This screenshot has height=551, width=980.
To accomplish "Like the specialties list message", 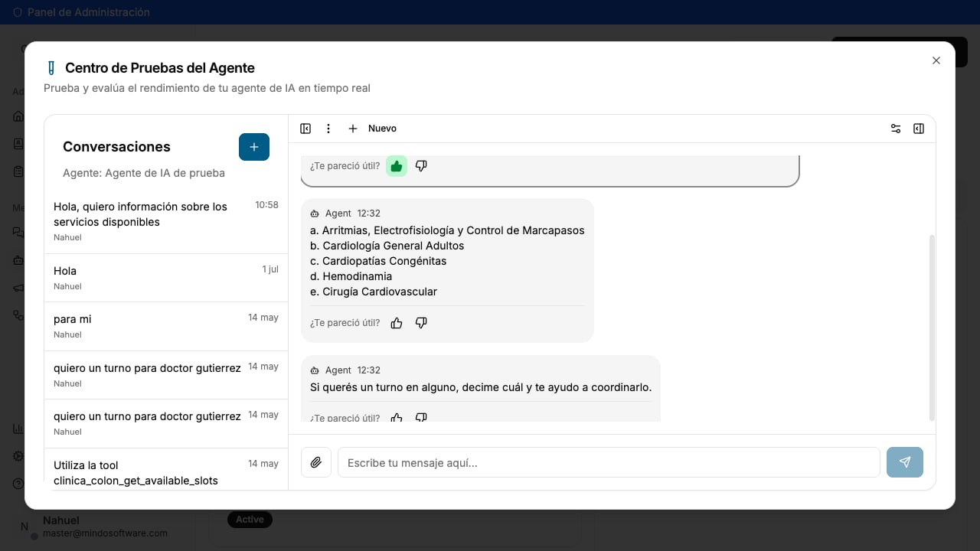I will (x=397, y=323).
